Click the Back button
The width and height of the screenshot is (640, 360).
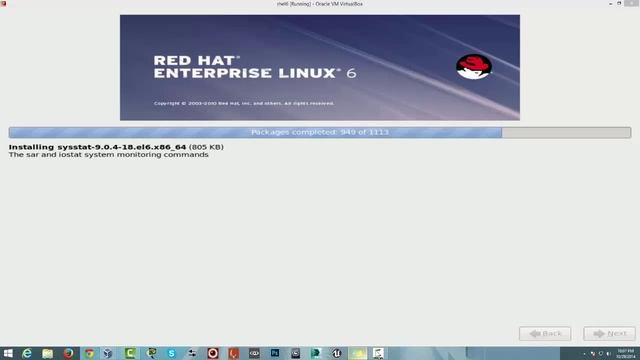pos(545,333)
